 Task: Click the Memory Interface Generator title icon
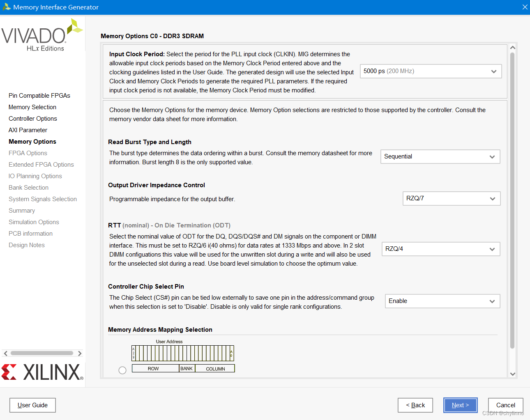pos(7,7)
